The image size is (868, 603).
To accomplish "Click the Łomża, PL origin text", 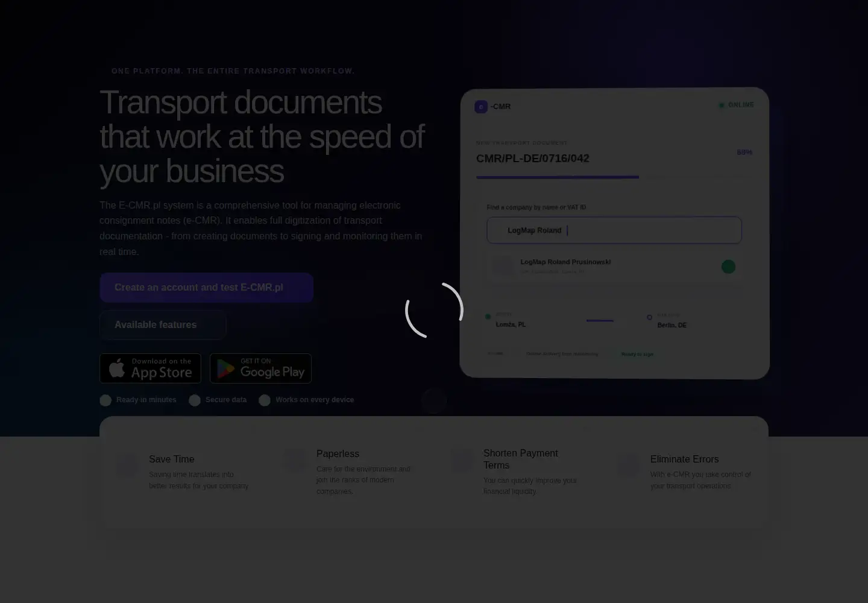I will coord(511,324).
